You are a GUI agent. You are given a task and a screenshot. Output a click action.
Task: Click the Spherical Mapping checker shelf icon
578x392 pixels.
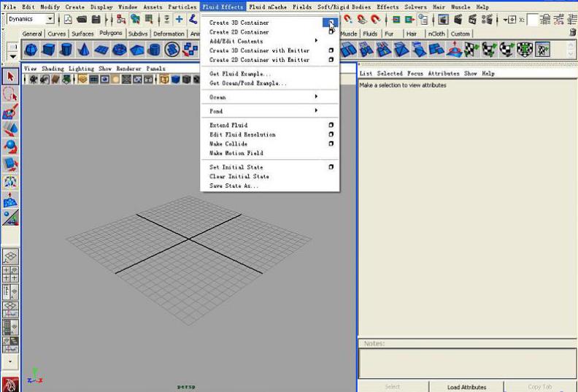tap(507, 50)
